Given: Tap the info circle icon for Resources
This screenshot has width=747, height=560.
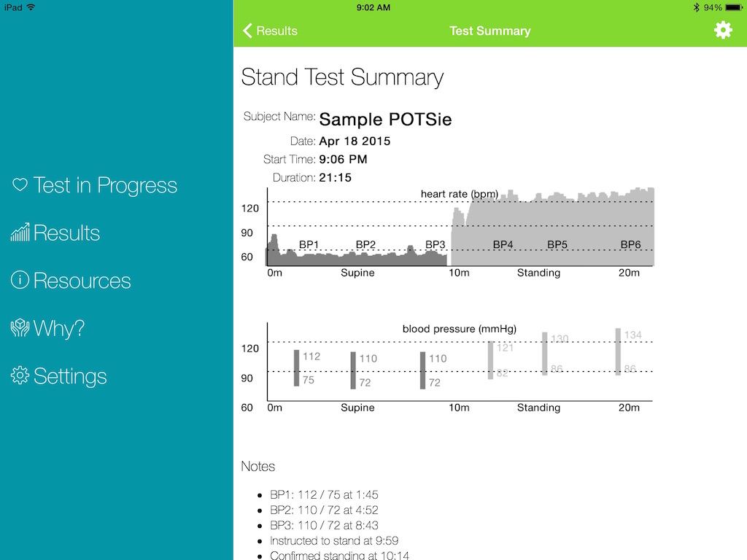Looking at the screenshot, I should click(20, 281).
